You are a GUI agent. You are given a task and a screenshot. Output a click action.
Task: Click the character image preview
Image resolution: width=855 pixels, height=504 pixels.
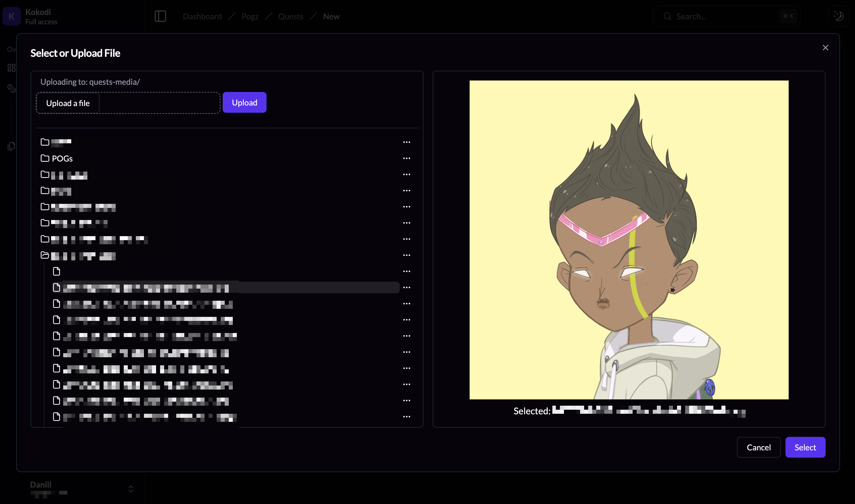[x=629, y=240]
